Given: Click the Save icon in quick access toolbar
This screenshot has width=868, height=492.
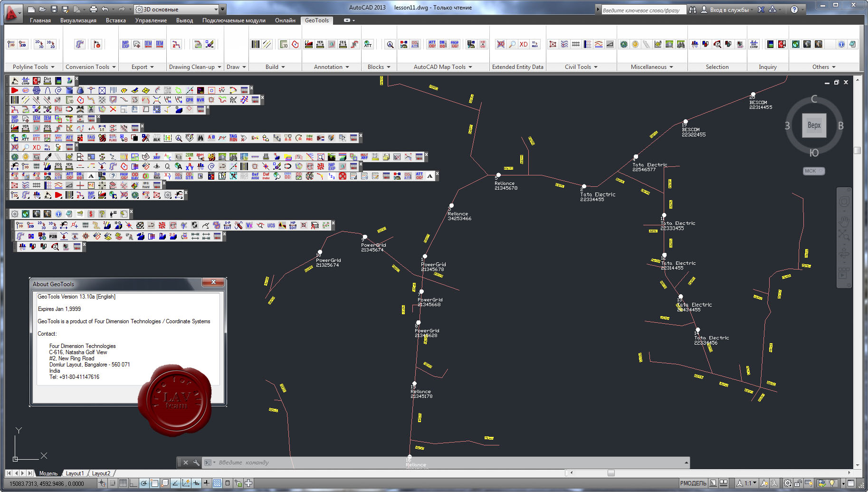Looking at the screenshot, I should 54,9.
